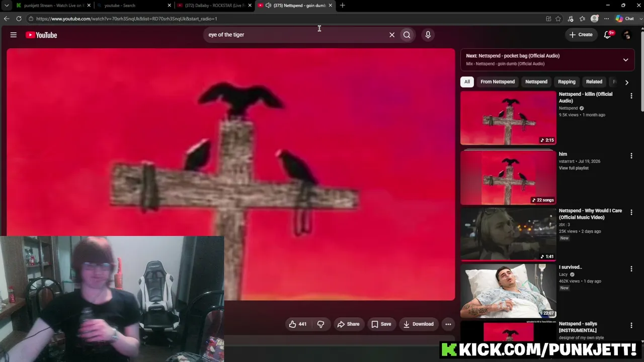644x362 pixels.
Task: Dislike the current video
Action: click(x=320, y=324)
